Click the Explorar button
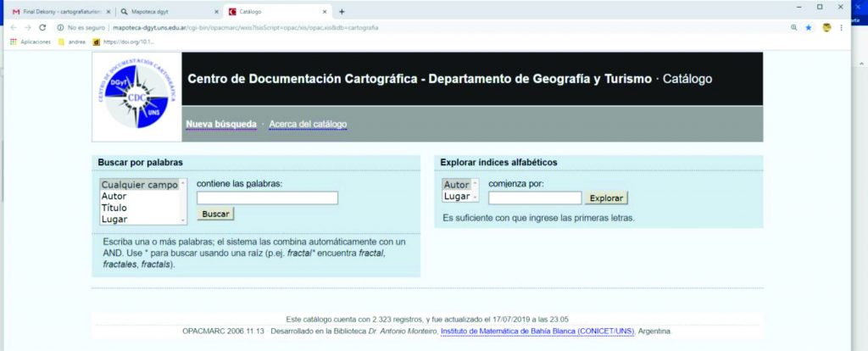 click(606, 198)
